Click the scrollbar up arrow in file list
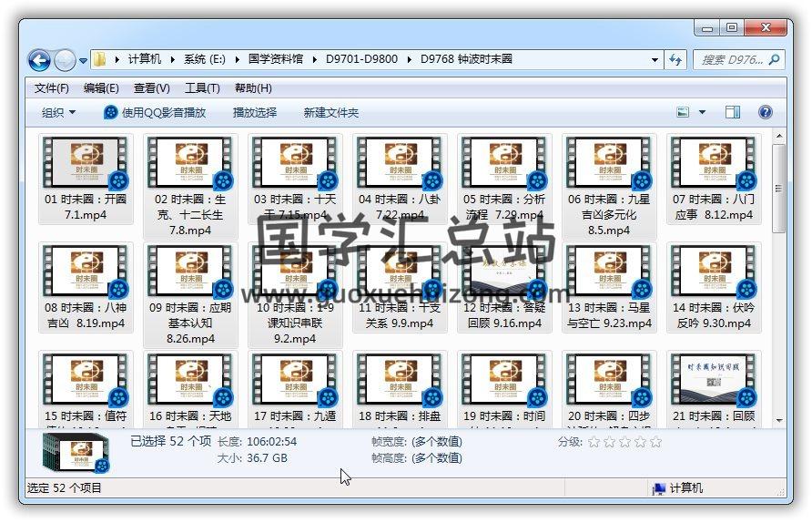 coord(779,137)
